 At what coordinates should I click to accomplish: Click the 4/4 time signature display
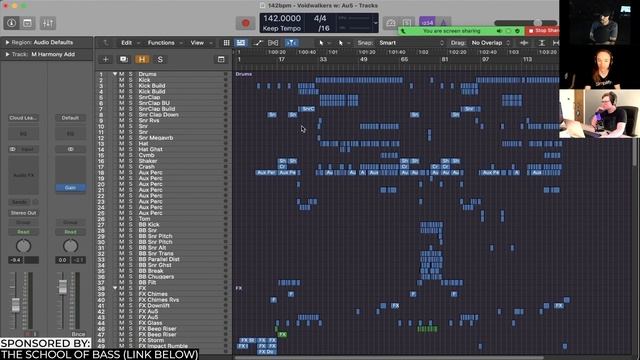point(320,18)
